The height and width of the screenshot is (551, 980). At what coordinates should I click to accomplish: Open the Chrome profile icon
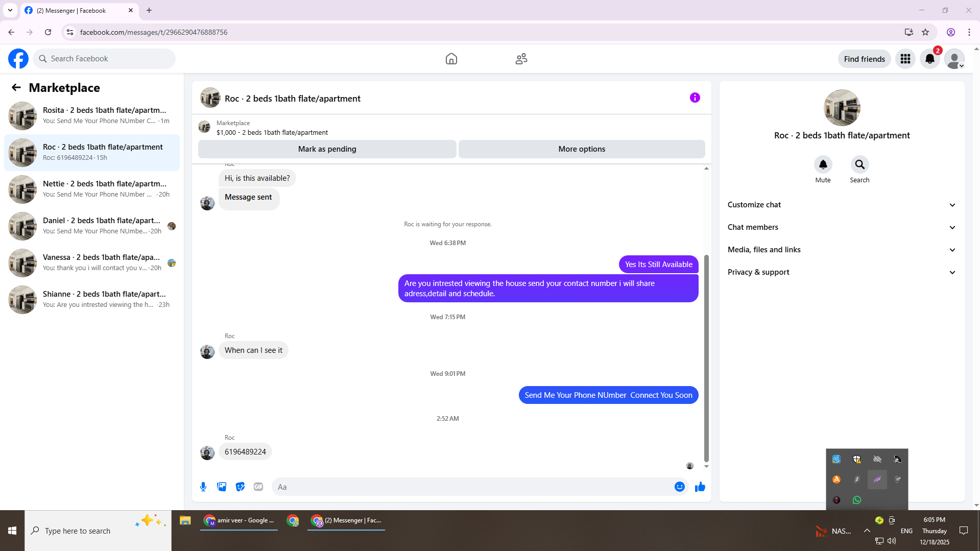[x=951, y=32]
